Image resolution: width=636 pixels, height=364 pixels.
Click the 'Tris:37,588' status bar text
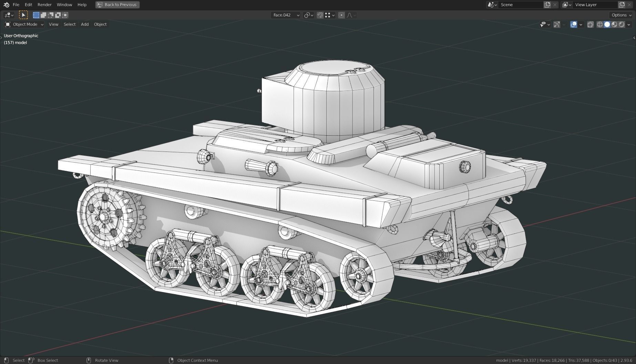pos(578,360)
